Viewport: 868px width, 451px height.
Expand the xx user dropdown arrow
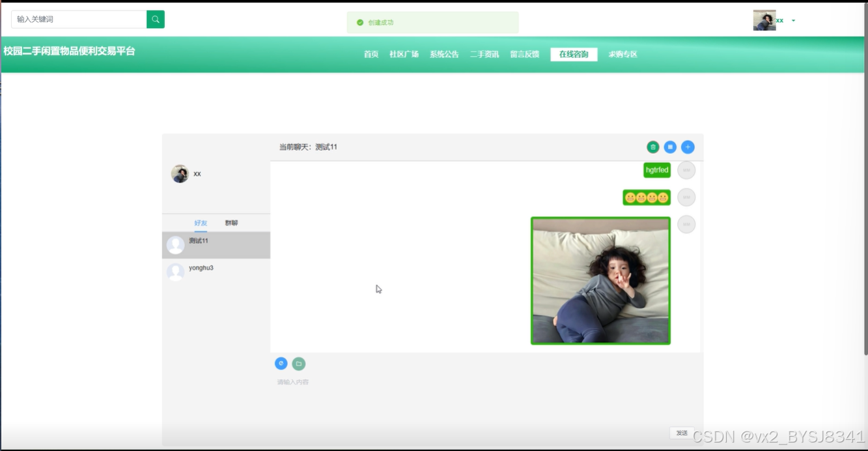tap(793, 21)
